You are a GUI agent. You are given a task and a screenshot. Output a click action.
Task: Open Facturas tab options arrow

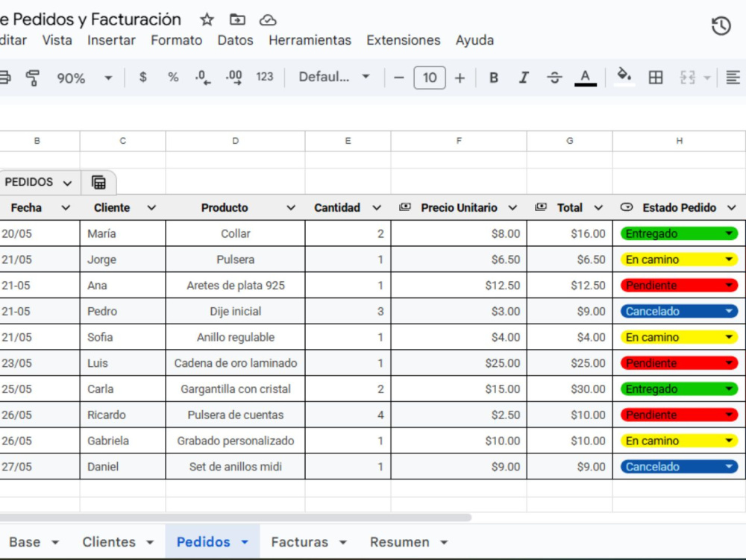[x=342, y=542]
